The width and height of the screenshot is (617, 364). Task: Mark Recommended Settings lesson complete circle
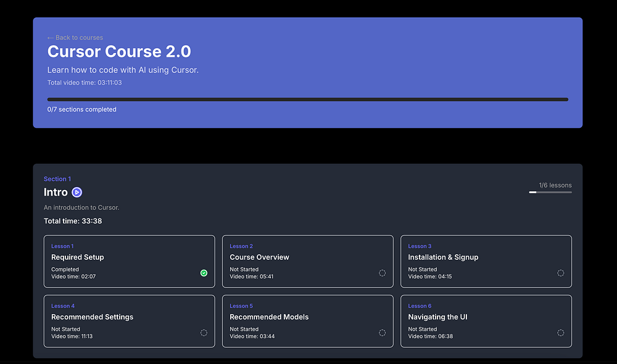[x=204, y=333]
